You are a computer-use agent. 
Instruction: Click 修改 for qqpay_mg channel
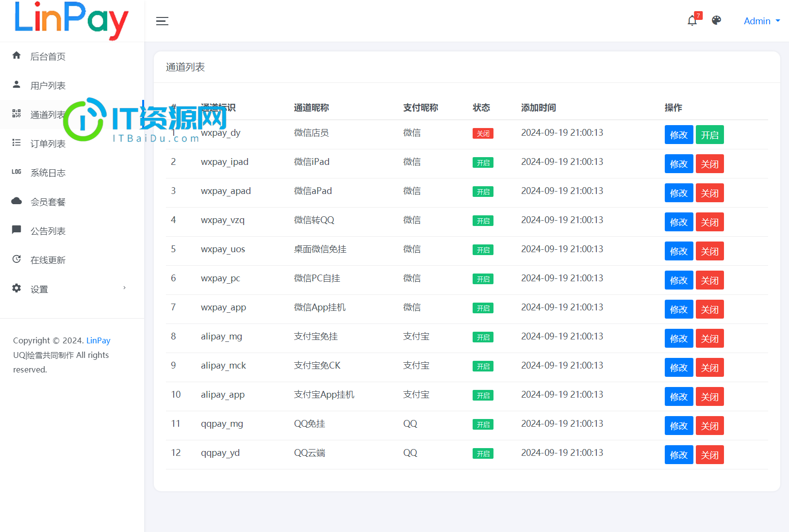click(679, 426)
